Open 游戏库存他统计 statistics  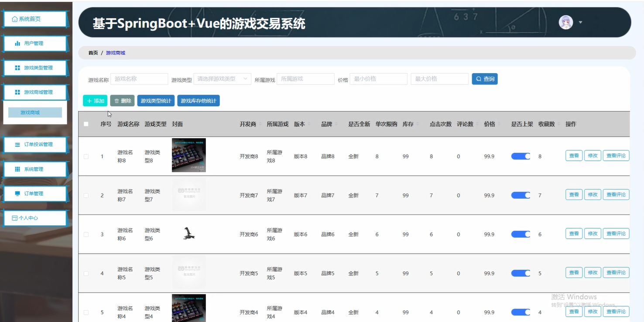(x=199, y=101)
